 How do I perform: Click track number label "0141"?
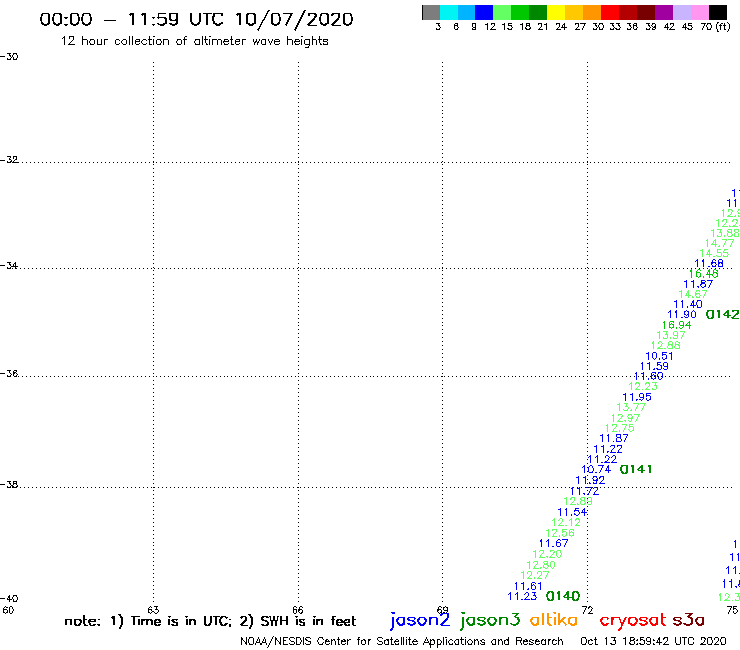636,469
